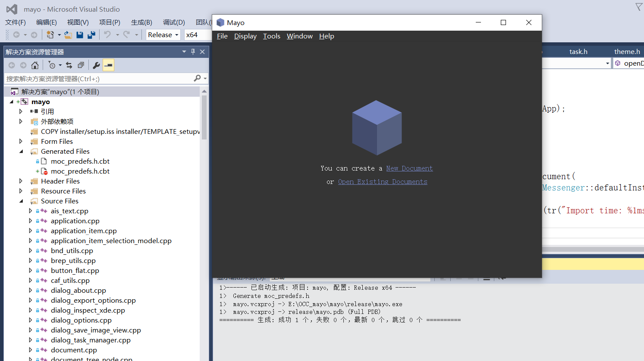Click the New Document link in Mayo

409,168
